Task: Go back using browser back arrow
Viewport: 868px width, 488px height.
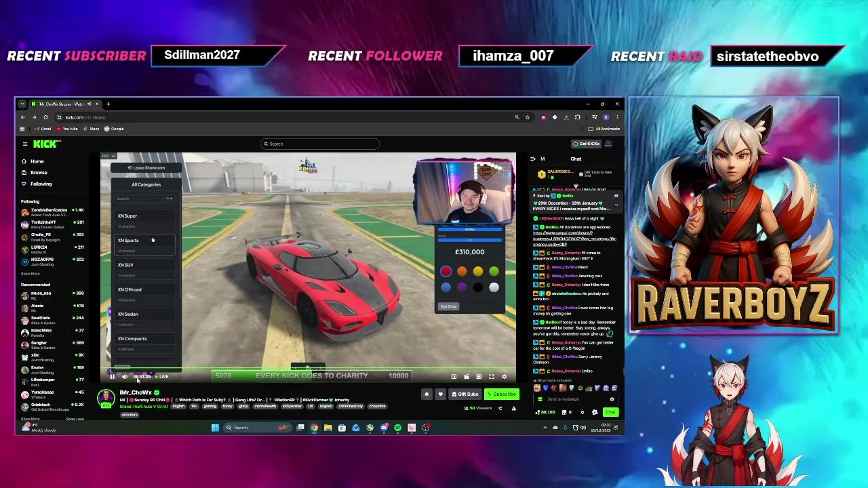Action: (23, 117)
